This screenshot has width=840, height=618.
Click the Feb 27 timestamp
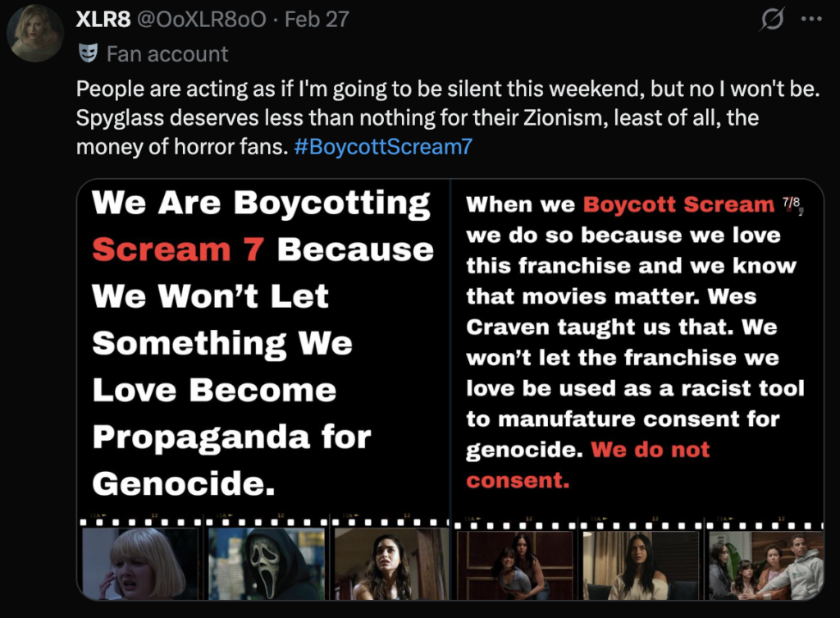coord(317,20)
